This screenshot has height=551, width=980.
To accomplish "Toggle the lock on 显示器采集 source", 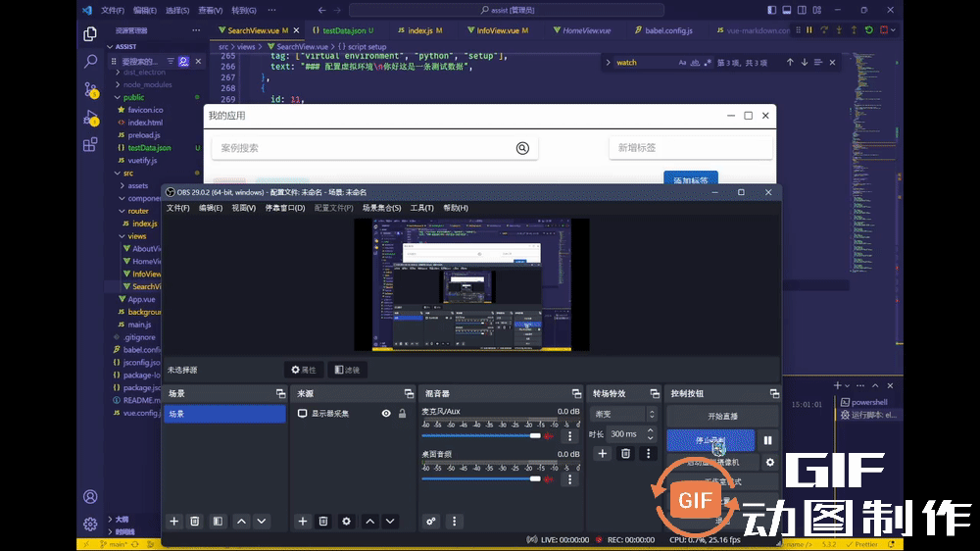I will 402,414.
